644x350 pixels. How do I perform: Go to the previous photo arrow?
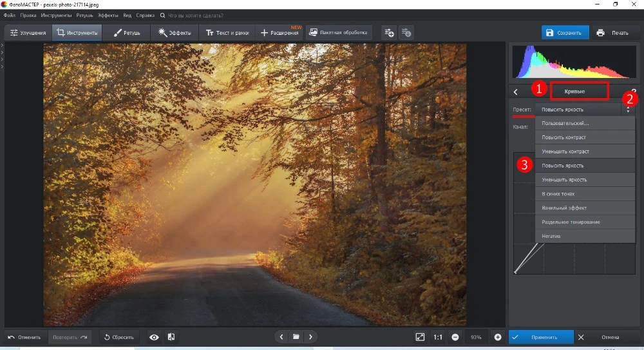pos(281,337)
